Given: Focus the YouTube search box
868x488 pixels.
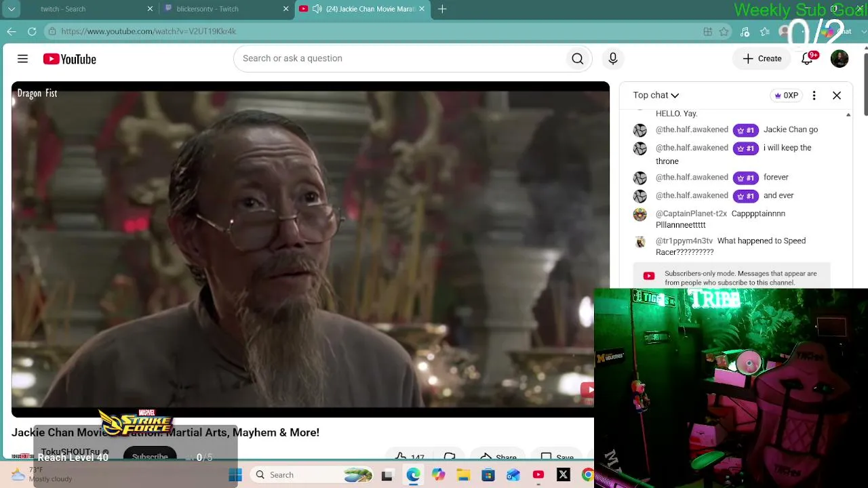Looking at the screenshot, I should [x=400, y=59].
